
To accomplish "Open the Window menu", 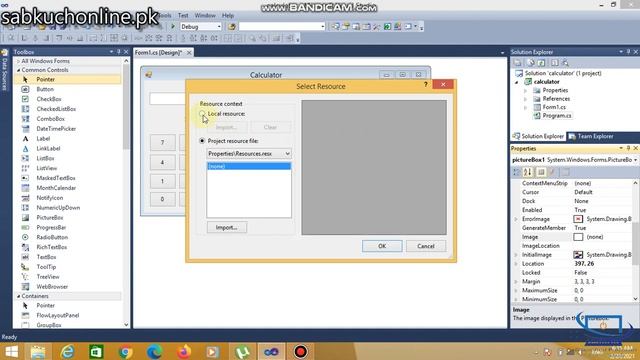I will pyautogui.click(x=205, y=16).
